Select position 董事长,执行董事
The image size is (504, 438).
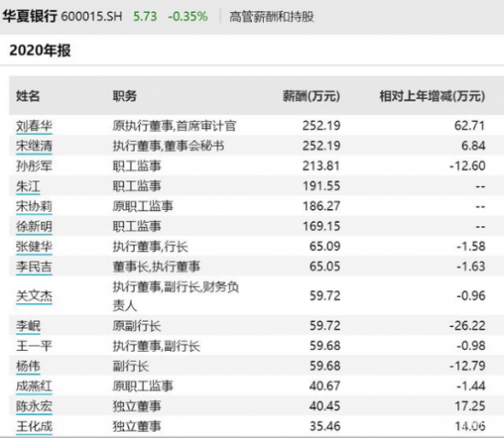(x=157, y=267)
